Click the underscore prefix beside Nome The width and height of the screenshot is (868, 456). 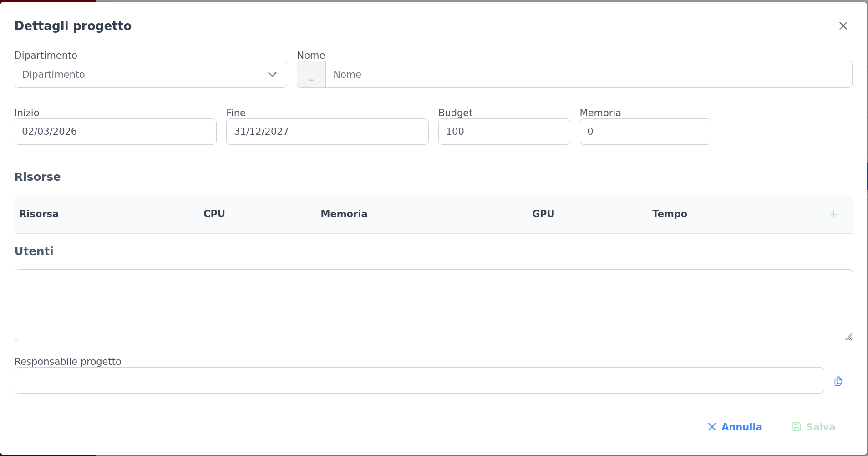click(311, 75)
